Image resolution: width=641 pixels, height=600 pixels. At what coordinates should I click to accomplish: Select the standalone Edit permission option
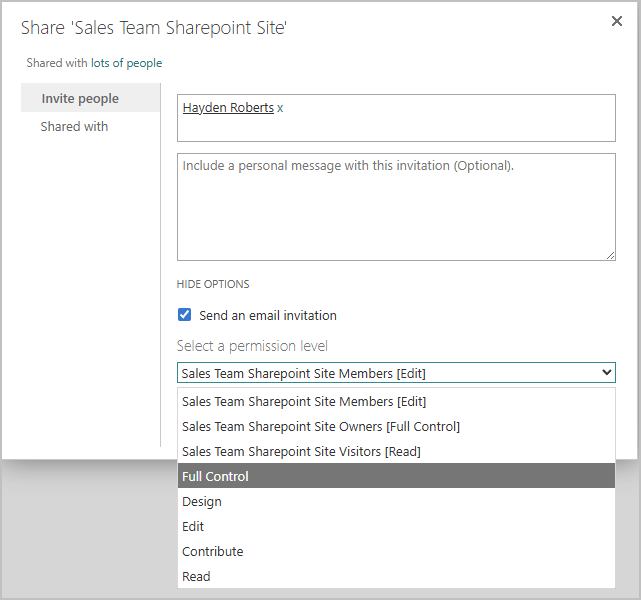193,527
